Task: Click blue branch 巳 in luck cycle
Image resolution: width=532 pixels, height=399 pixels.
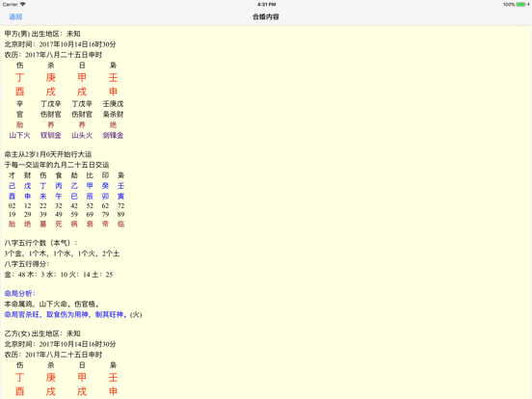Action: click(x=74, y=196)
